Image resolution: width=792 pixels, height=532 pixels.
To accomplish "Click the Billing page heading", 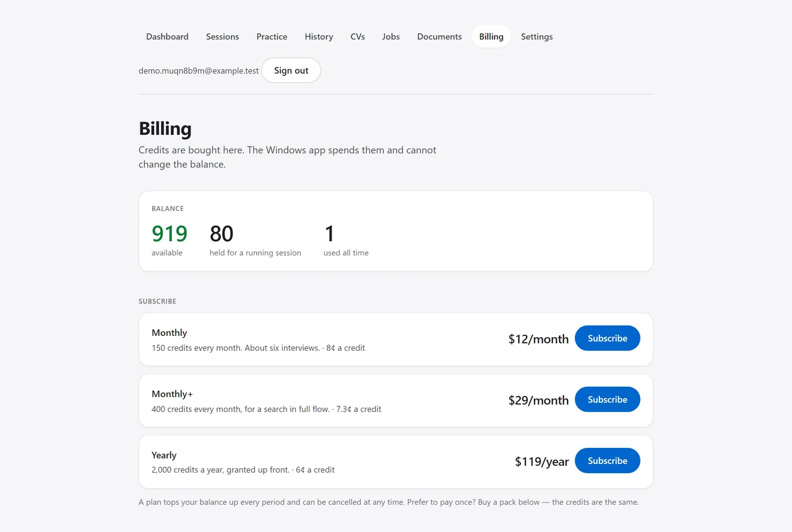I will tap(165, 129).
